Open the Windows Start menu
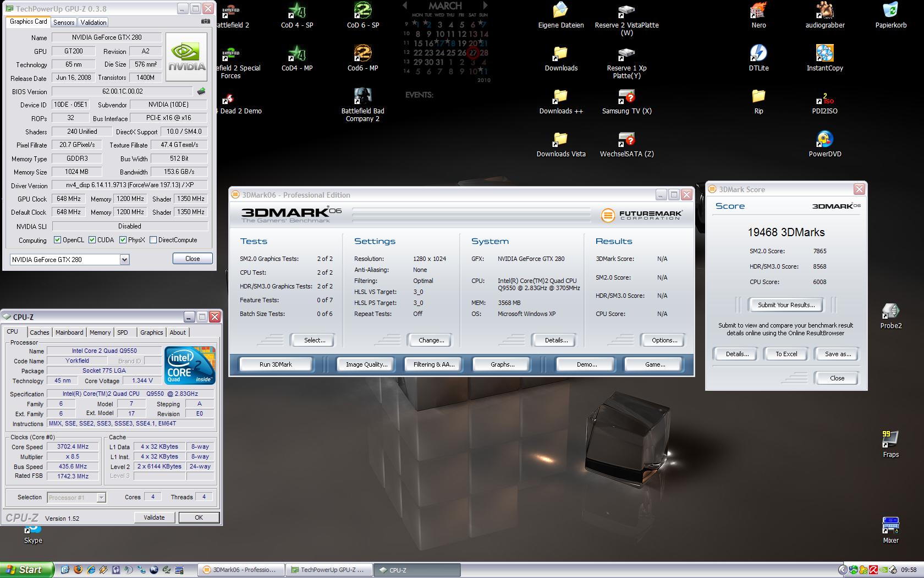The width and height of the screenshot is (924, 578). 27,570
